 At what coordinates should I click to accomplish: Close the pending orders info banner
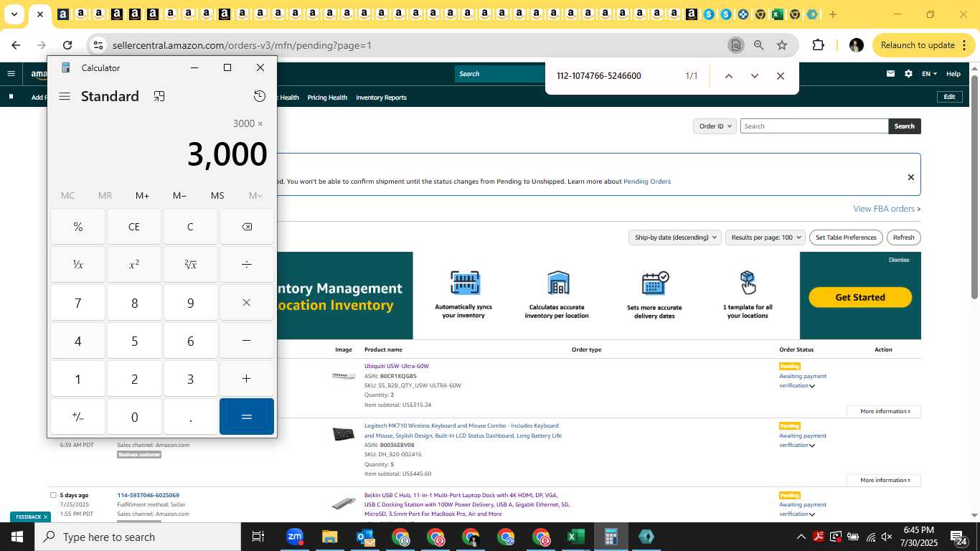pyautogui.click(x=911, y=177)
